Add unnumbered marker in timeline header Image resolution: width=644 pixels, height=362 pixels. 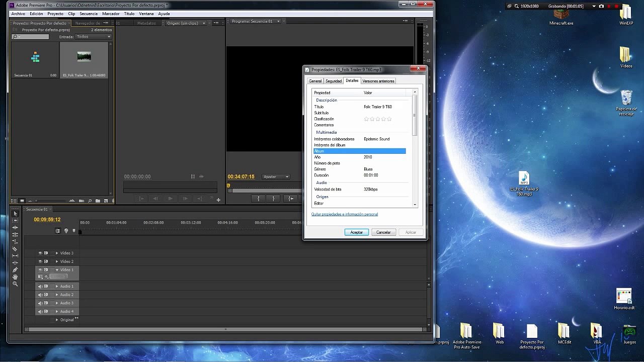[74, 230]
